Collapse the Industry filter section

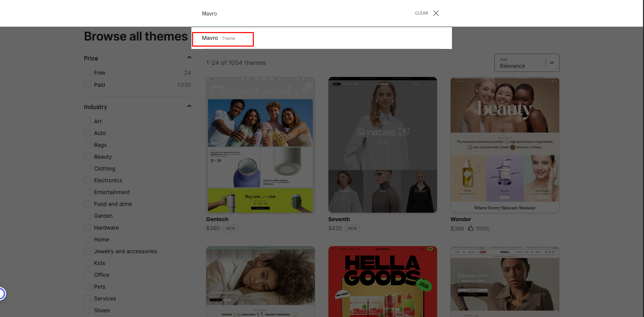(189, 106)
